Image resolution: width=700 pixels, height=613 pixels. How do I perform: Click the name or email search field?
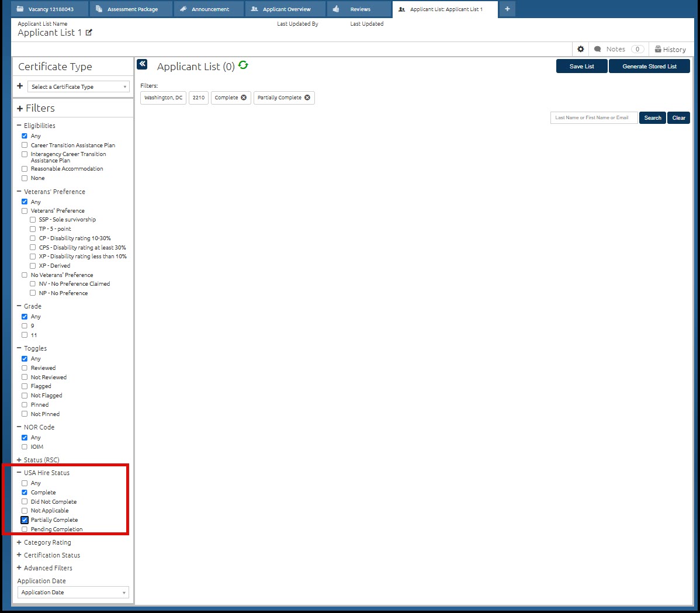[x=594, y=117]
